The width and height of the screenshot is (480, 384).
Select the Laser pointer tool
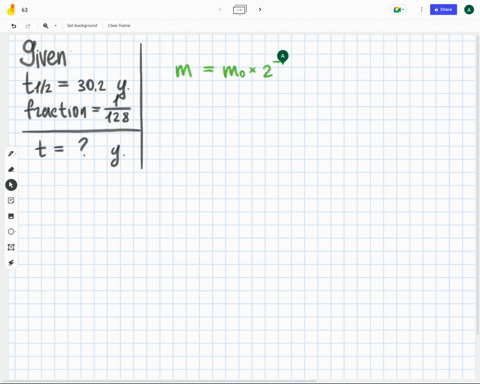[x=11, y=263]
